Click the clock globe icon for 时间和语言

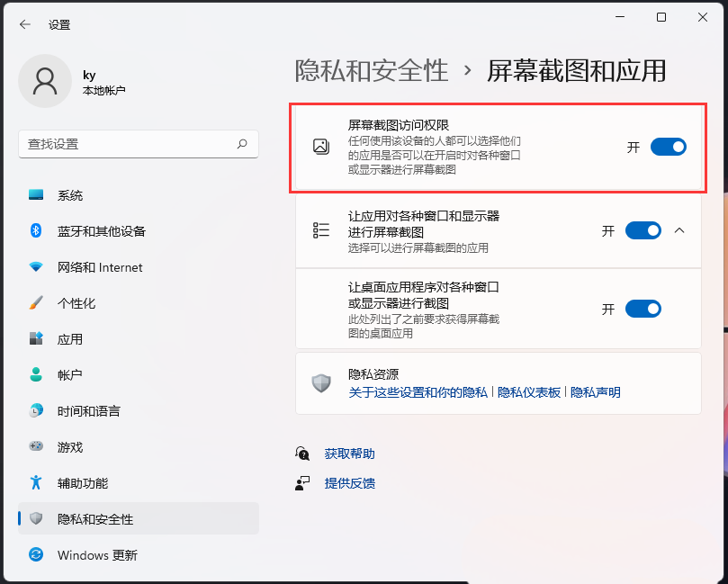tap(36, 410)
